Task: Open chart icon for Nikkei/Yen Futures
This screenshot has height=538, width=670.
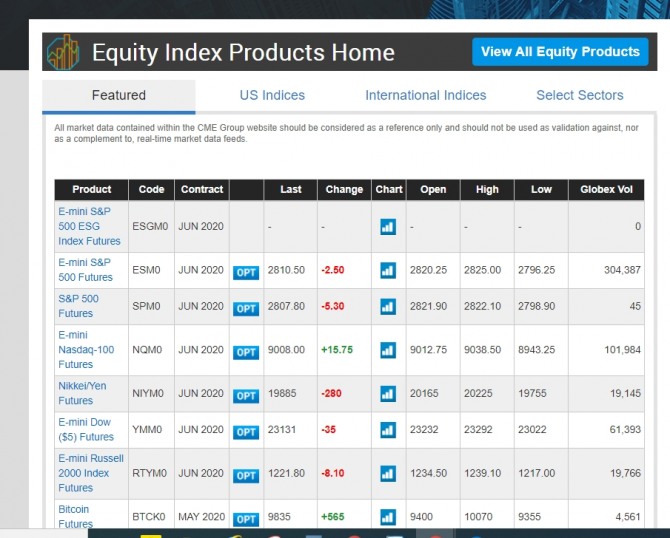Action: click(388, 394)
